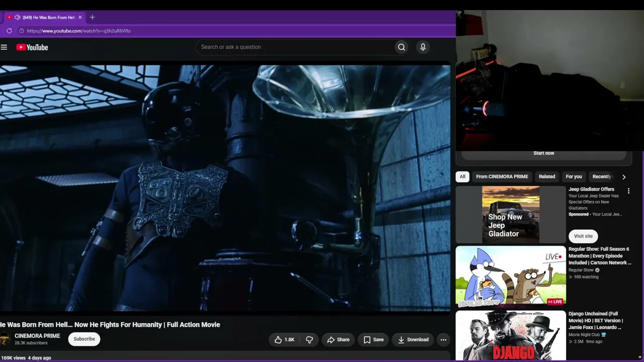Download the video
The width and height of the screenshot is (644, 362).
point(413,340)
